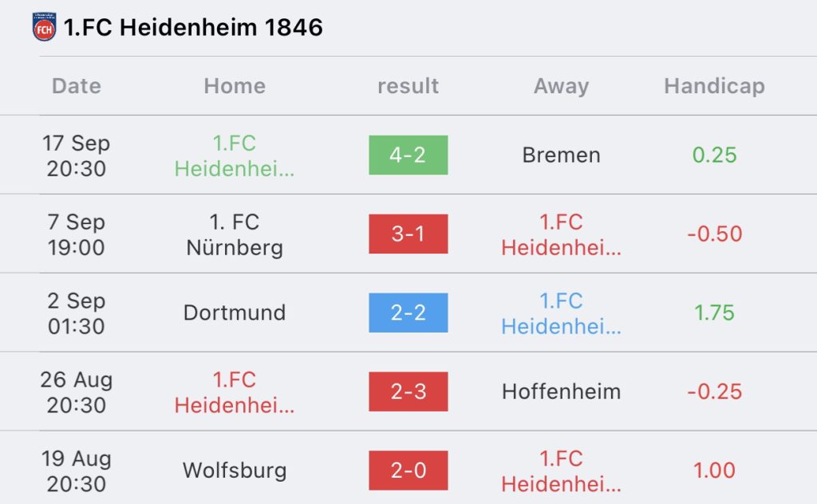Select the Bremen away team
This screenshot has height=504, width=817.
(x=561, y=155)
